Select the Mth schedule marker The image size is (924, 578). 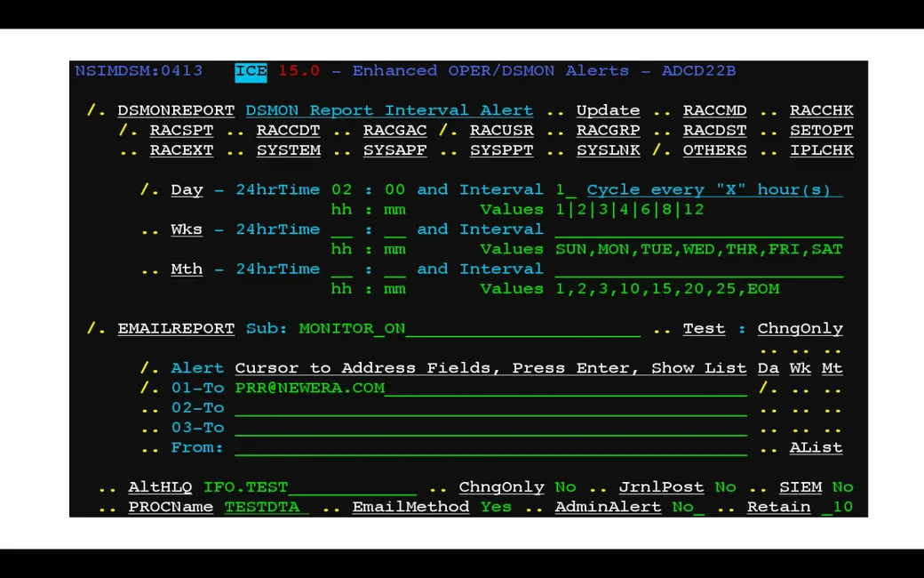click(x=149, y=269)
